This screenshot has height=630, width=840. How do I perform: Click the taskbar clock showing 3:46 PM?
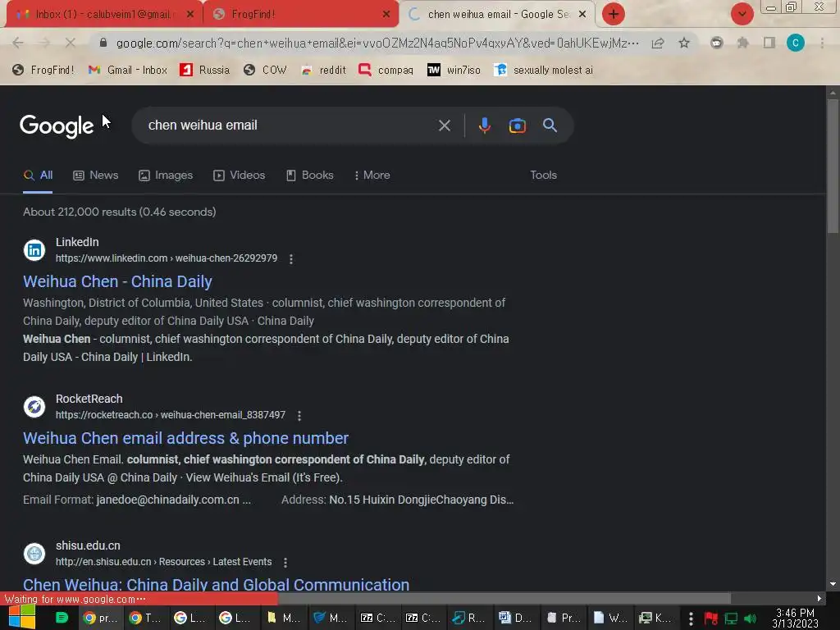pyautogui.click(x=795, y=619)
